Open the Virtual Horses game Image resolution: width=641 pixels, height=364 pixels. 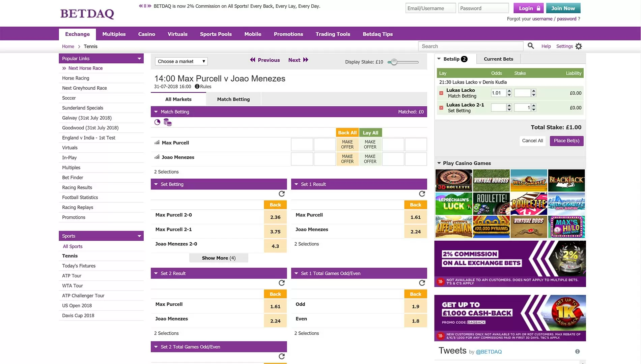491,180
